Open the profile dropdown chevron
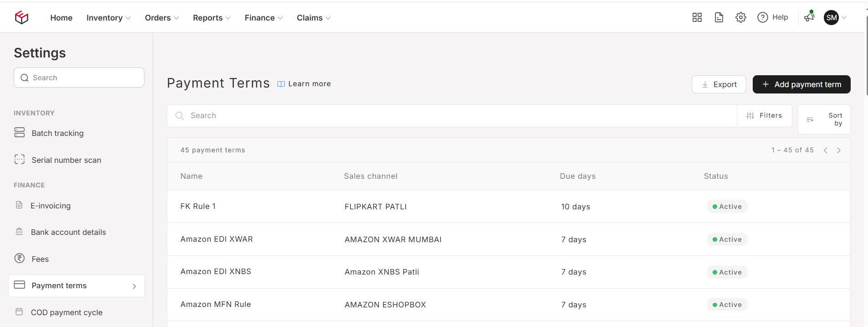The width and height of the screenshot is (868, 327). [844, 17]
